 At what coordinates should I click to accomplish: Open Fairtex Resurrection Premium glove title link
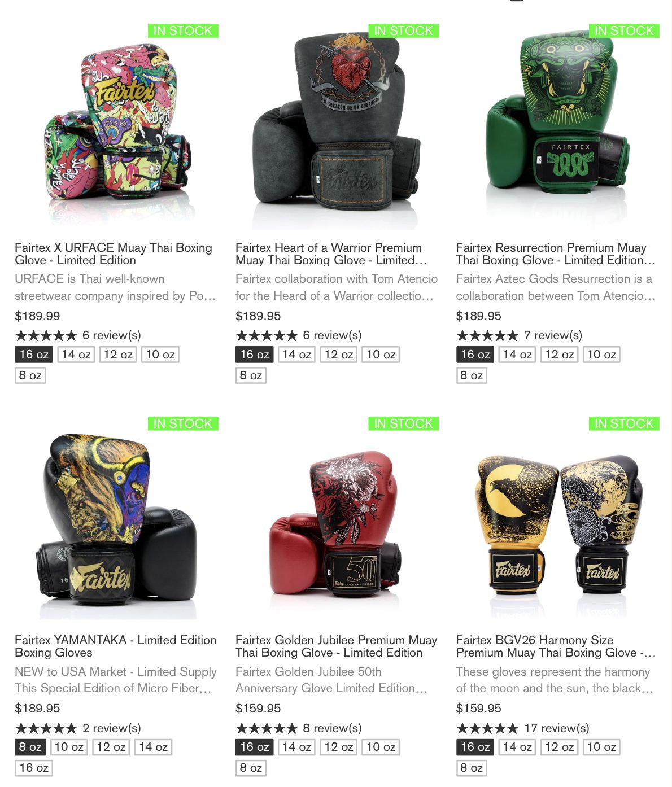pyautogui.click(x=556, y=254)
